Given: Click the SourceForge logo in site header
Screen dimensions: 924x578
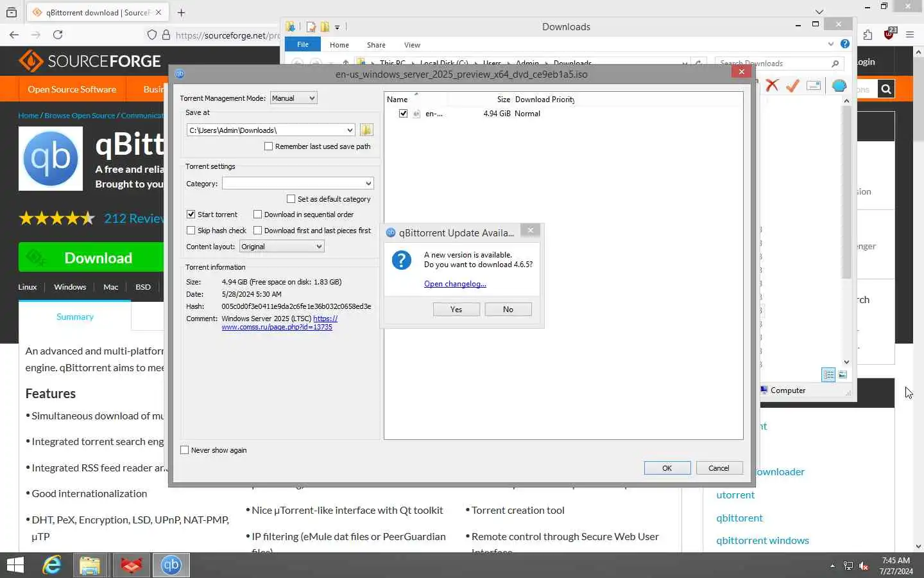Looking at the screenshot, I should click(x=90, y=61).
